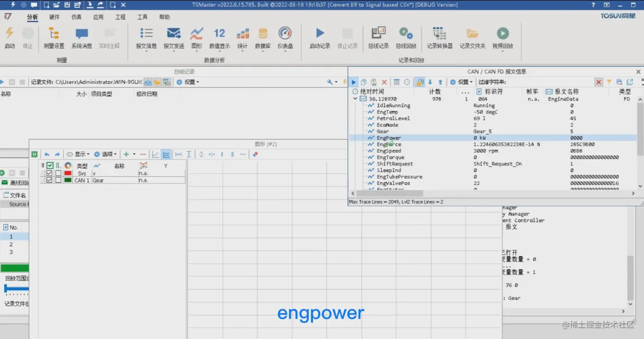644x339 pixels.
Task: Switch to the 分析 ribbon tab
Action: coord(32,17)
